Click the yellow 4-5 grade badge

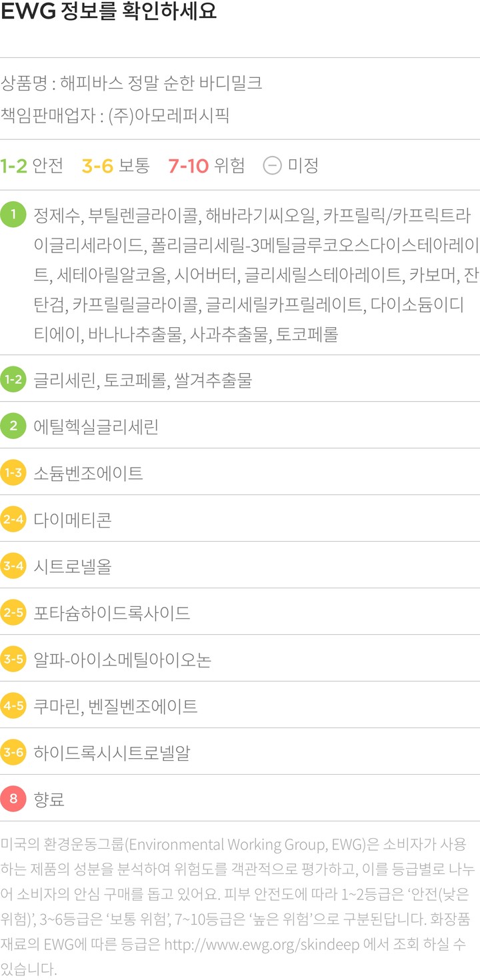coord(13,706)
